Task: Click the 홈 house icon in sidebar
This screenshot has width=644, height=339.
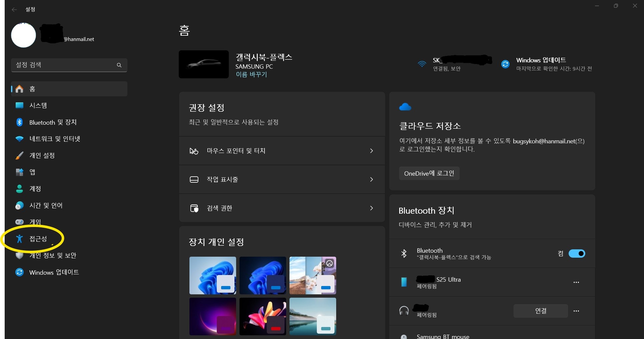Action: point(20,89)
